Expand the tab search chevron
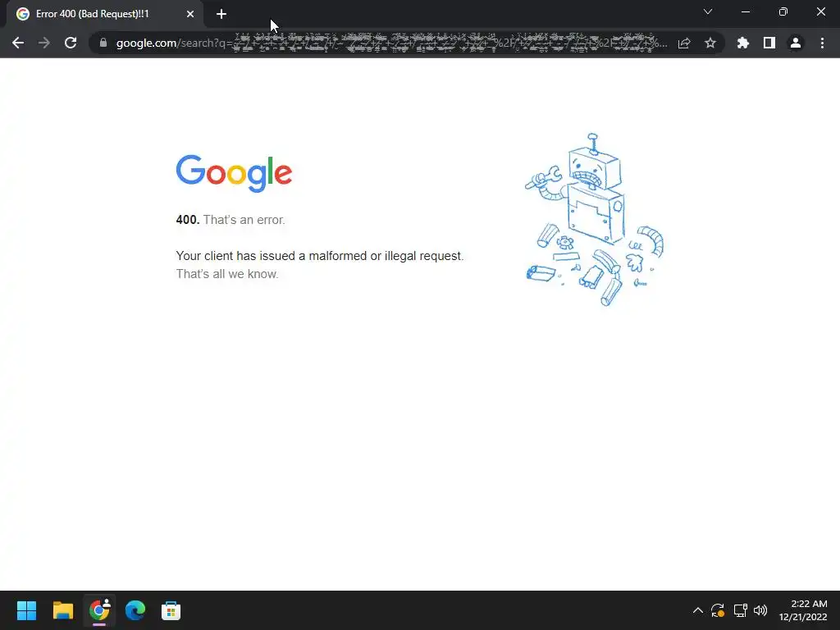This screenshot has height=630, width=840. pos(708,11)
